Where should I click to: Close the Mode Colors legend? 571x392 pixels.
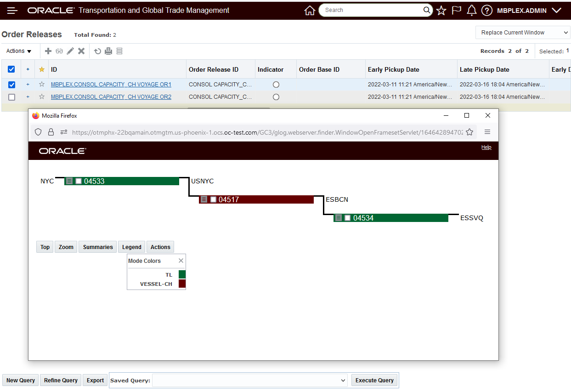tap(181, 261)
